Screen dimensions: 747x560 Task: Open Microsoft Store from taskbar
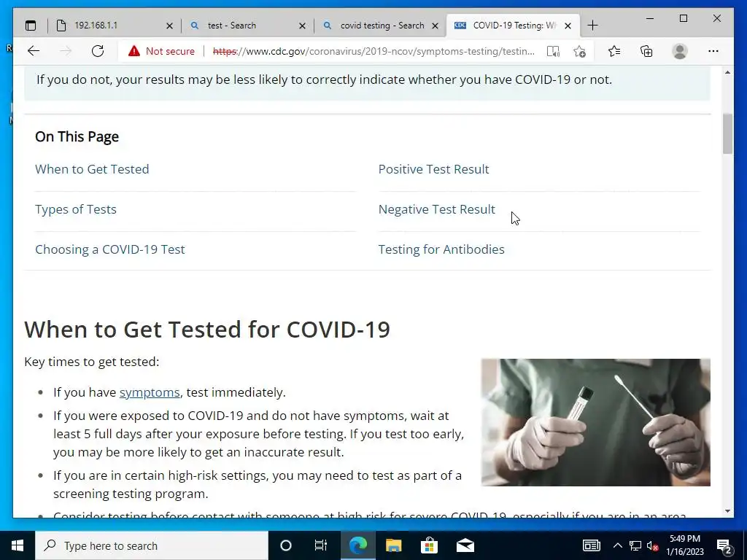coord(429,545)
